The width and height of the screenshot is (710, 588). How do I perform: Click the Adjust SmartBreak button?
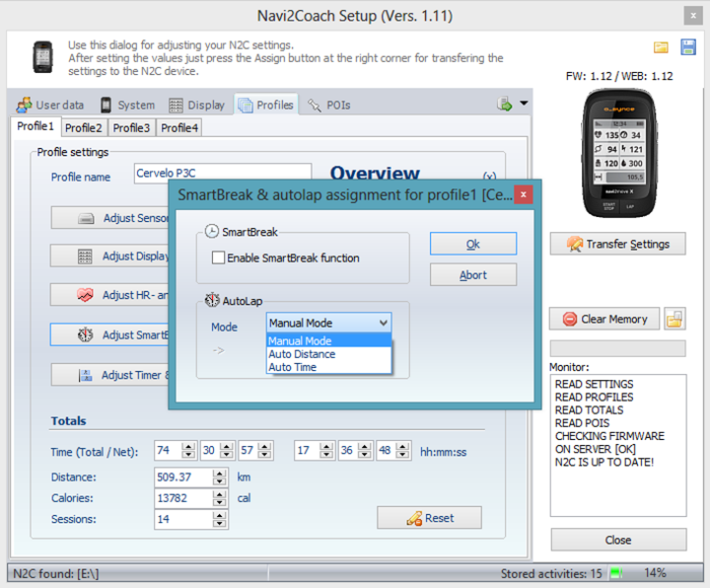(x=110, y=334)
